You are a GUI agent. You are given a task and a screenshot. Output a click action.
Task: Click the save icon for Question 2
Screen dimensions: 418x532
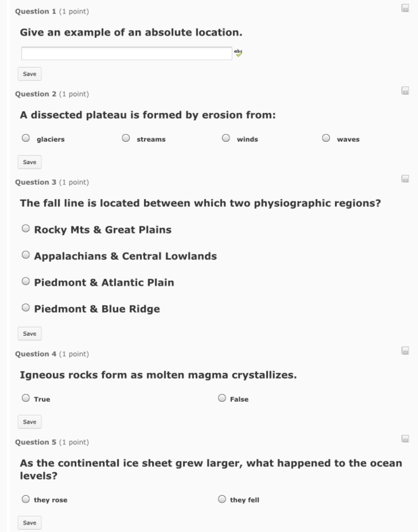coord(405,91)
